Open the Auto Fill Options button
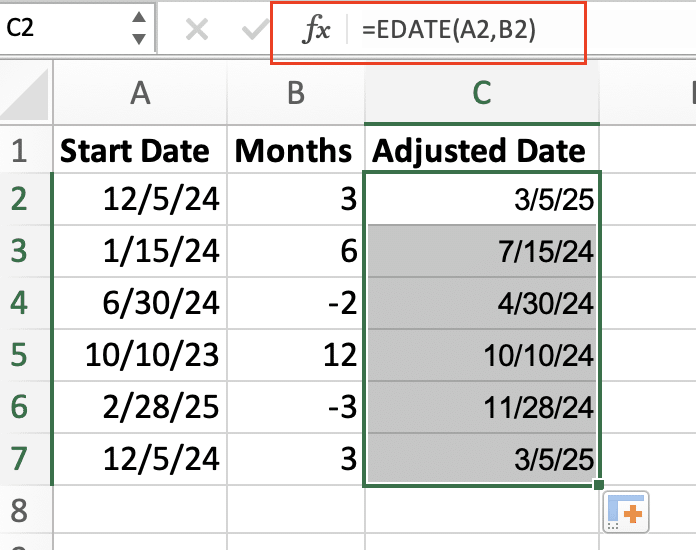 coord(628,513)
